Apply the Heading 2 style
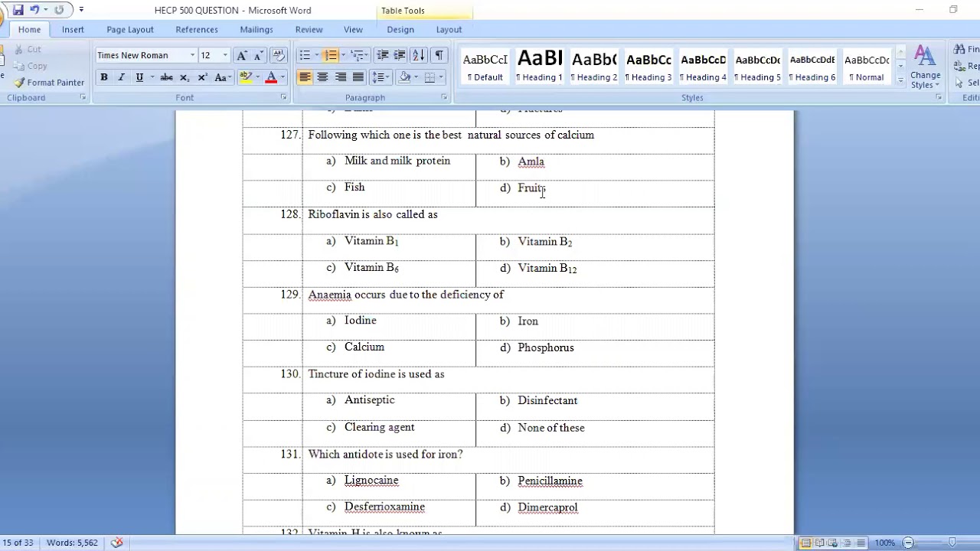 tap(594, 67)
